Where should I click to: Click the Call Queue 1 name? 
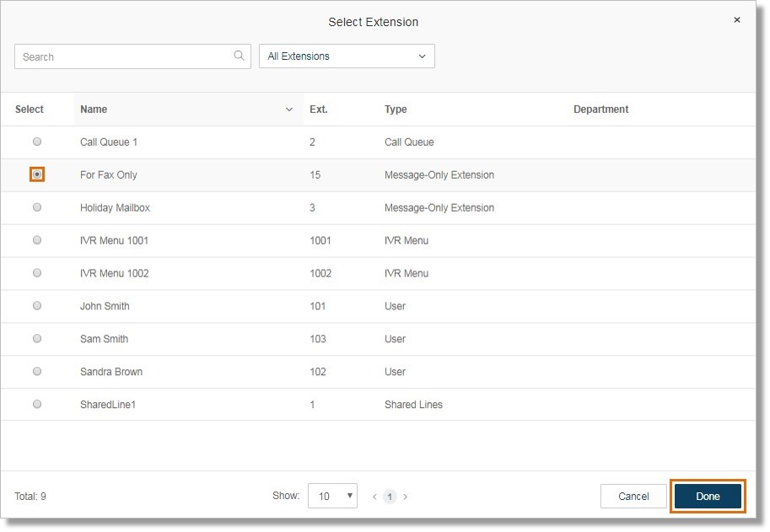pyautogui.click(x=109, y=142)
